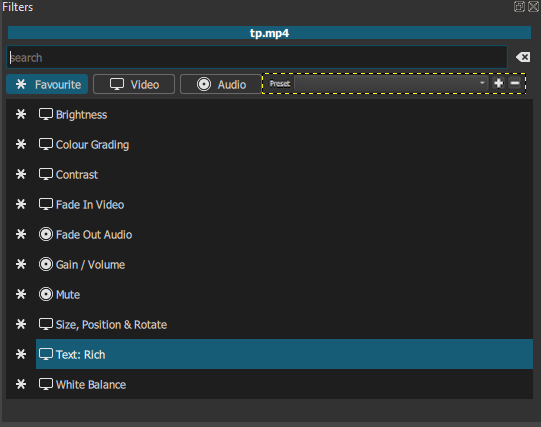
Task: Switch to the Audio filters tab
Action: pyautogui.click(x=221, y=84)
